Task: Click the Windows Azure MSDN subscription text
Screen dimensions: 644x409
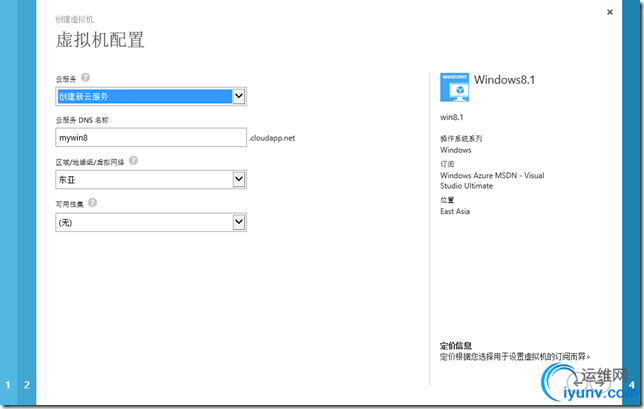Action: coord(492,181)
